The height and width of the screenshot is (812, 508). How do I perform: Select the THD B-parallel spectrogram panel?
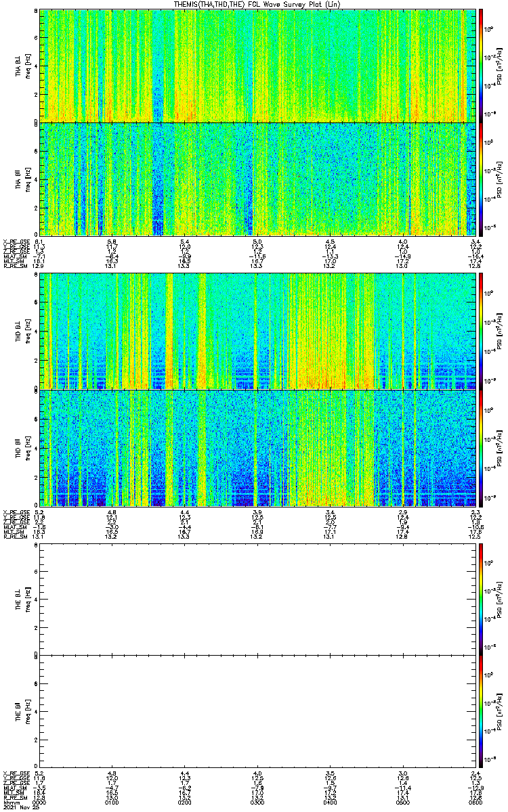tap(257, 448)
